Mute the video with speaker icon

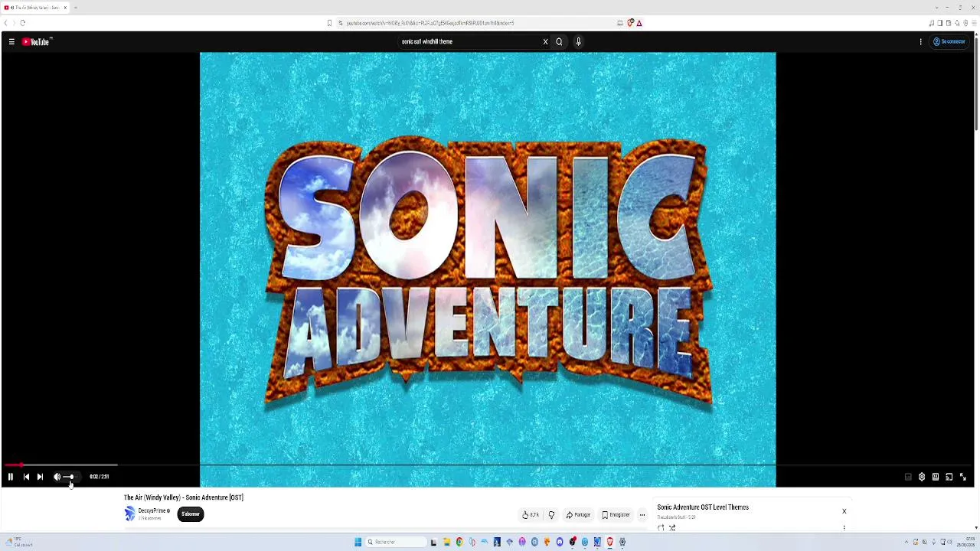pos(57,477)
